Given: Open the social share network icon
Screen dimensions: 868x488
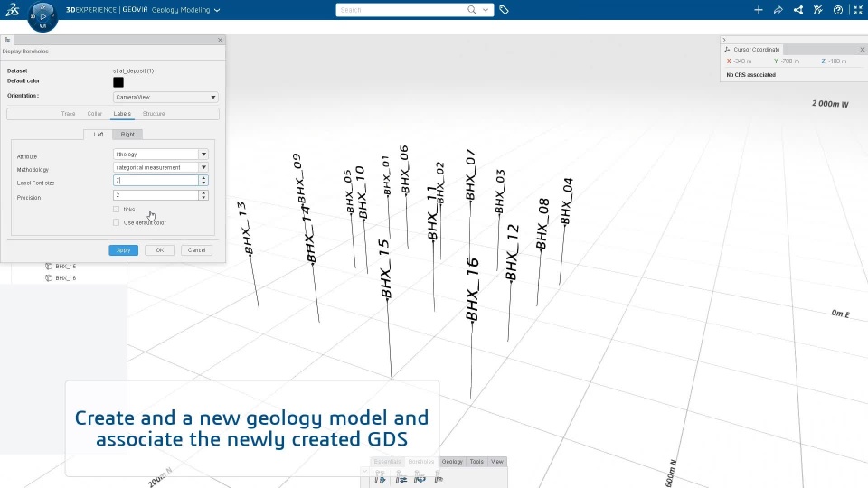Looking at the screenshot, I should pos(798,10).
